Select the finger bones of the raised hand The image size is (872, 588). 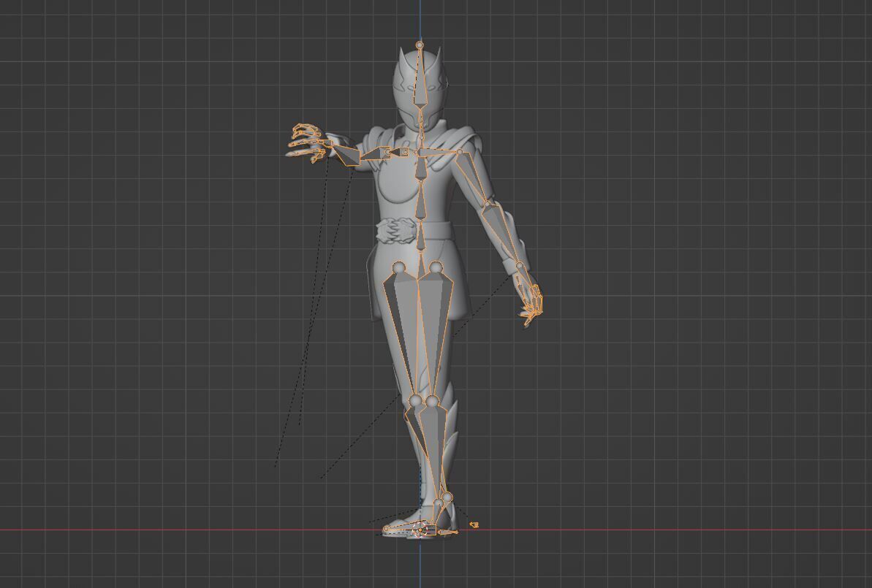306,143
